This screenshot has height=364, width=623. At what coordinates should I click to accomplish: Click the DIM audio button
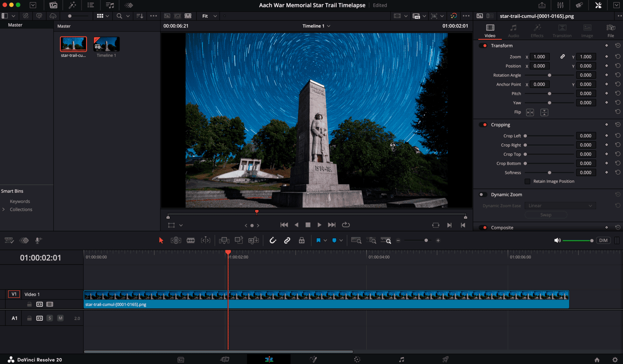click(x=603, y=241)
